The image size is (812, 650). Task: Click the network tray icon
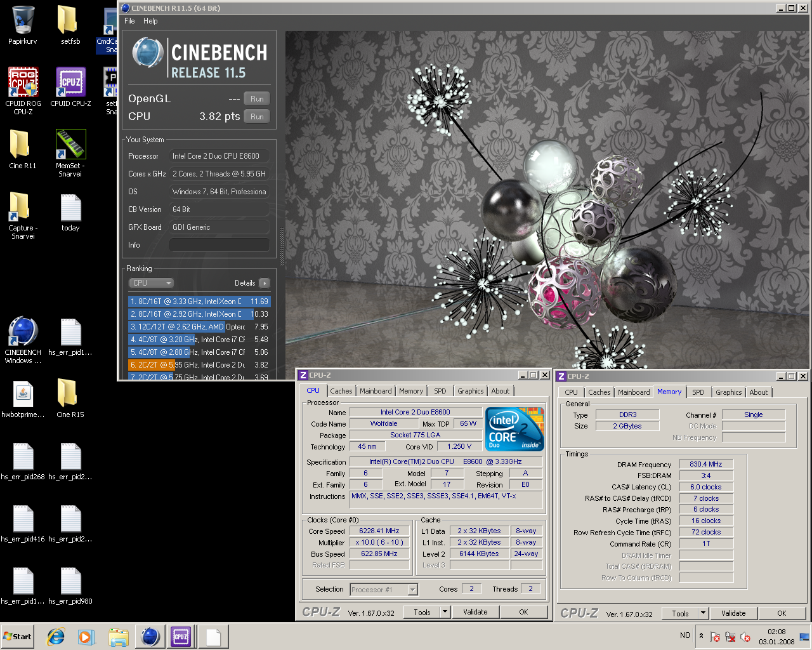tap(730, 637)
